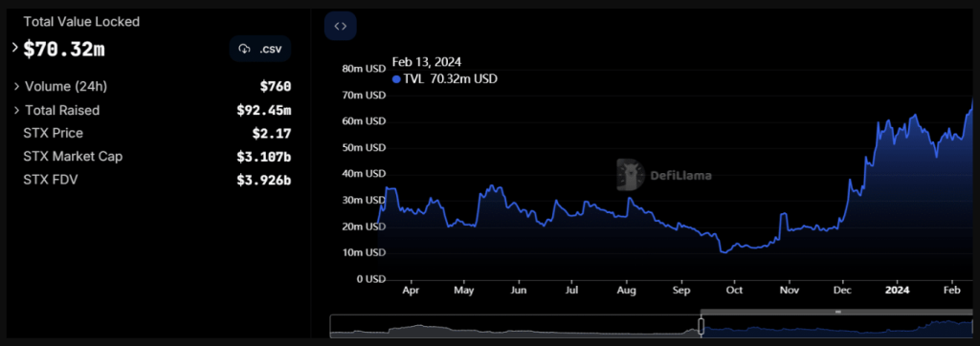Click the 0 USD axis label
The height and width of the screenshot is (346, 980).
point(370,279)
